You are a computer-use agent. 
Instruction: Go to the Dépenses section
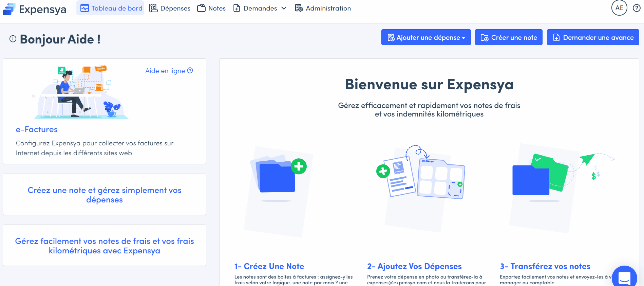click(170, 8)
